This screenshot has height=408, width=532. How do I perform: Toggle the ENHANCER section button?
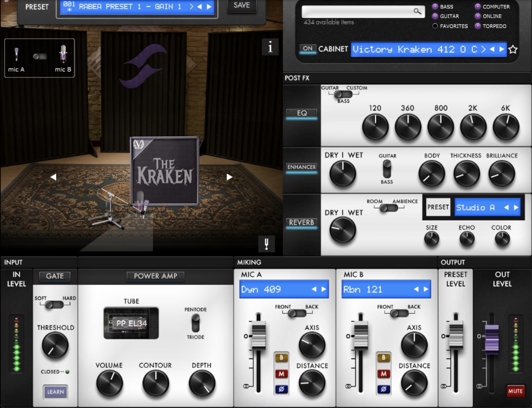point(301,167)
